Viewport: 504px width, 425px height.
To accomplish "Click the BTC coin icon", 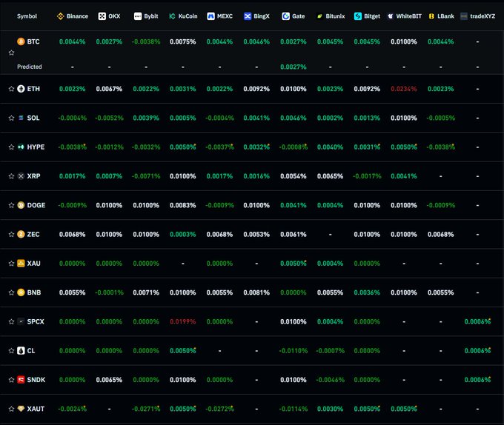I will [21, 41].
